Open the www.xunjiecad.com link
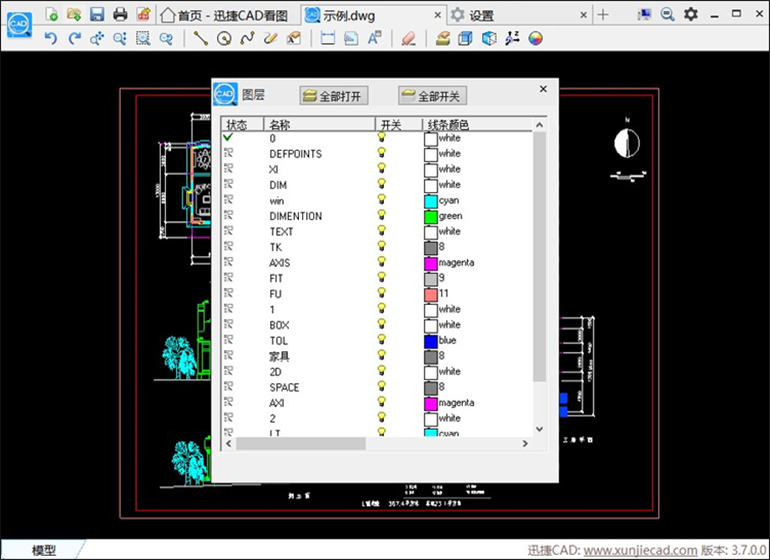The image size is (770, 560). 640,550
